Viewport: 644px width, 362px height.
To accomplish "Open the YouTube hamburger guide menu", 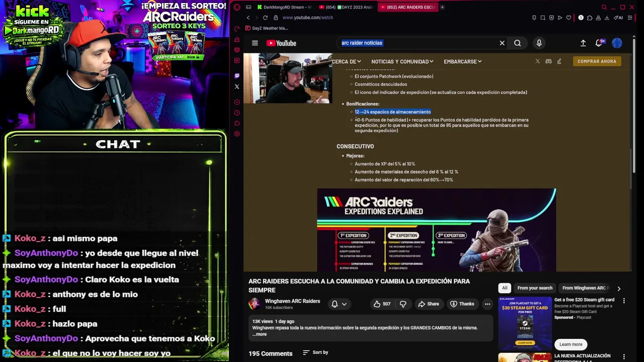I will point(255,43).
